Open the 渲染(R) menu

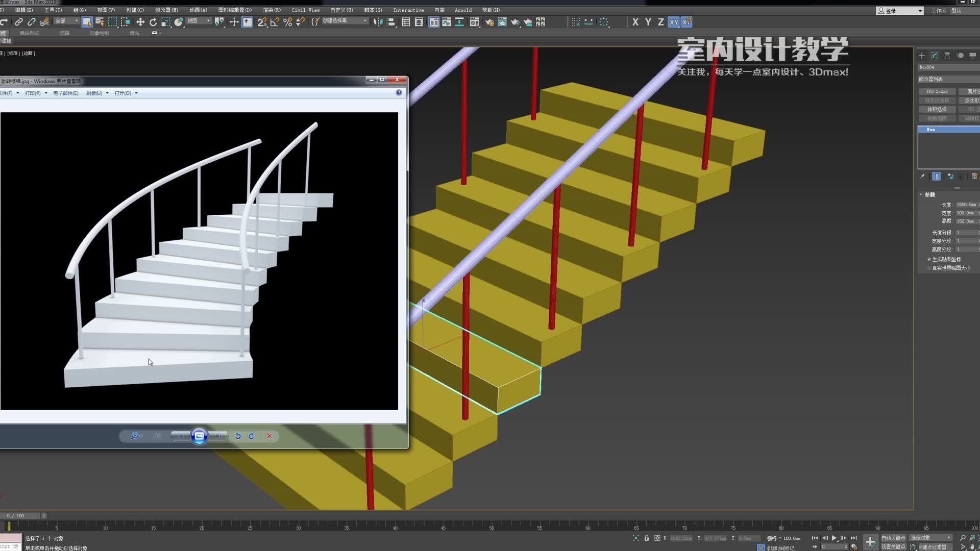272,10
